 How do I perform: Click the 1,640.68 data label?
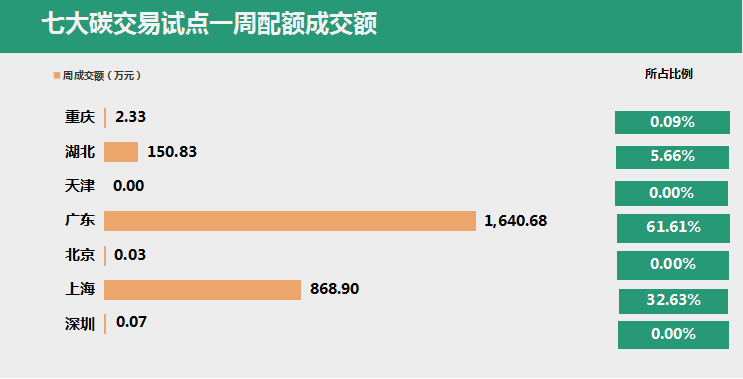516,221
